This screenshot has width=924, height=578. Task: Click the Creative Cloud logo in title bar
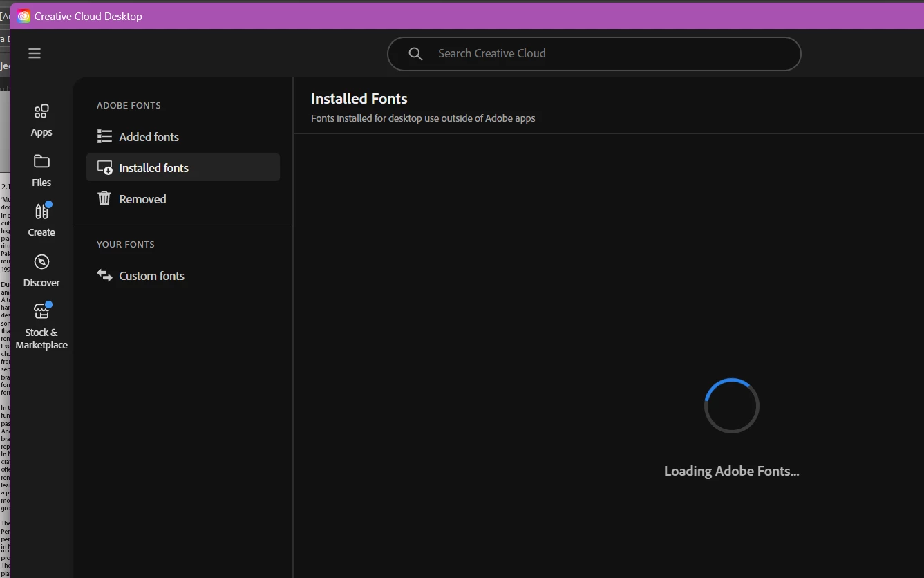click(24, 16)
